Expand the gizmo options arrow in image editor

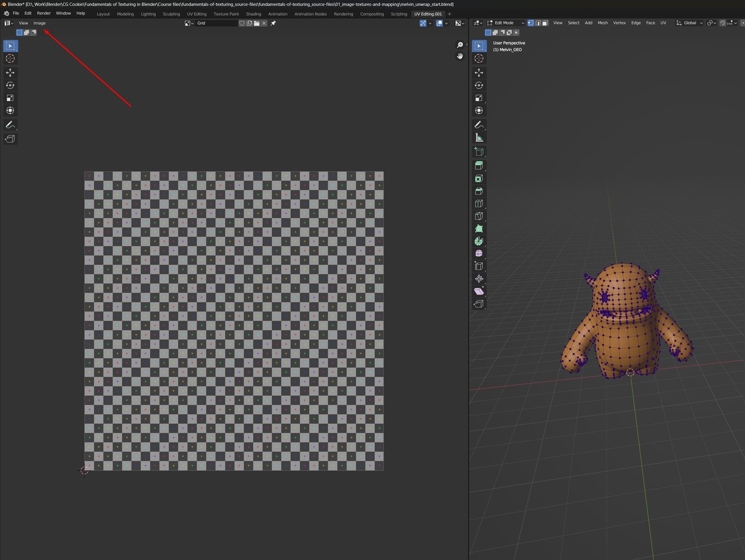pos(430,23)
